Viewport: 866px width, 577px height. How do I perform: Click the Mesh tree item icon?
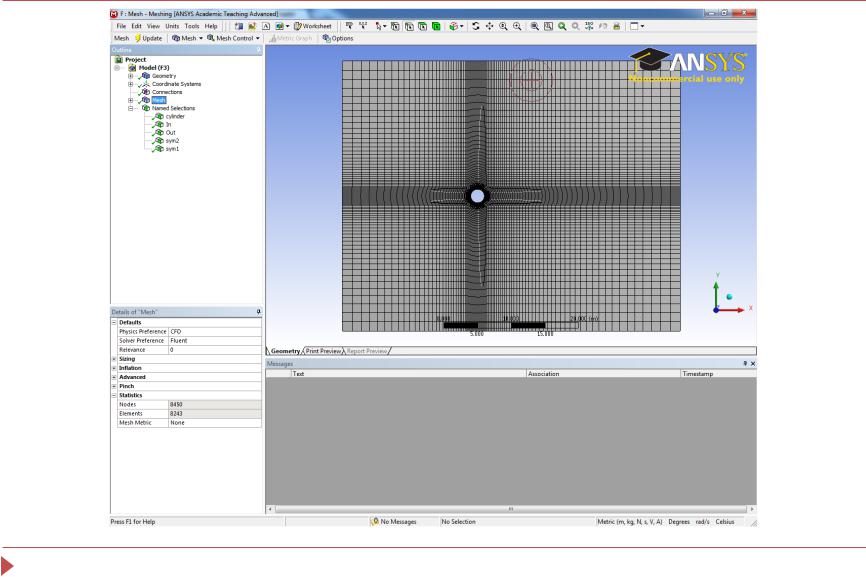[x=146, y=100]
